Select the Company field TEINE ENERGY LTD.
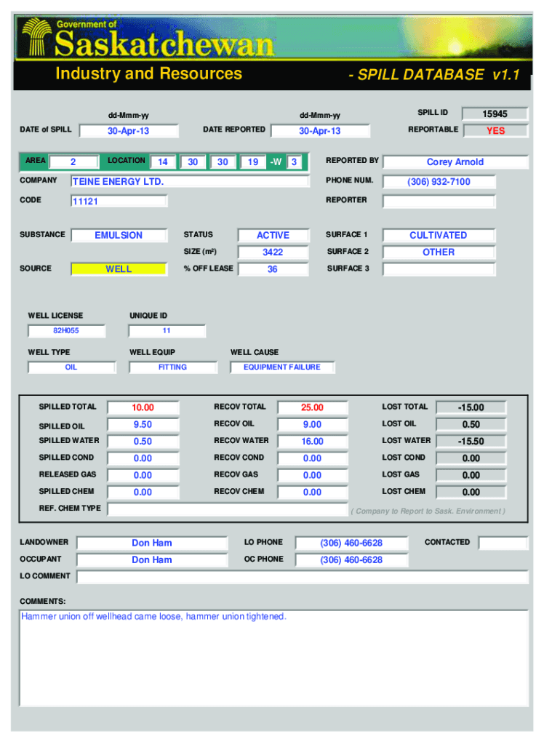Image resolution: width=560 pixels, height=745 pixels. pos(191,182)
